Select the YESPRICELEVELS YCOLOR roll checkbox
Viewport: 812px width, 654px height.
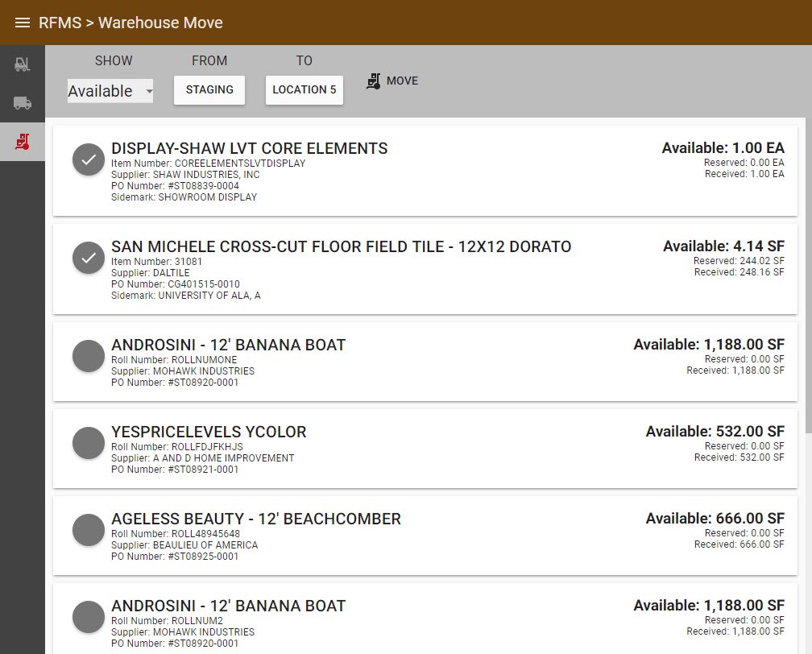(x=89, y=443)
